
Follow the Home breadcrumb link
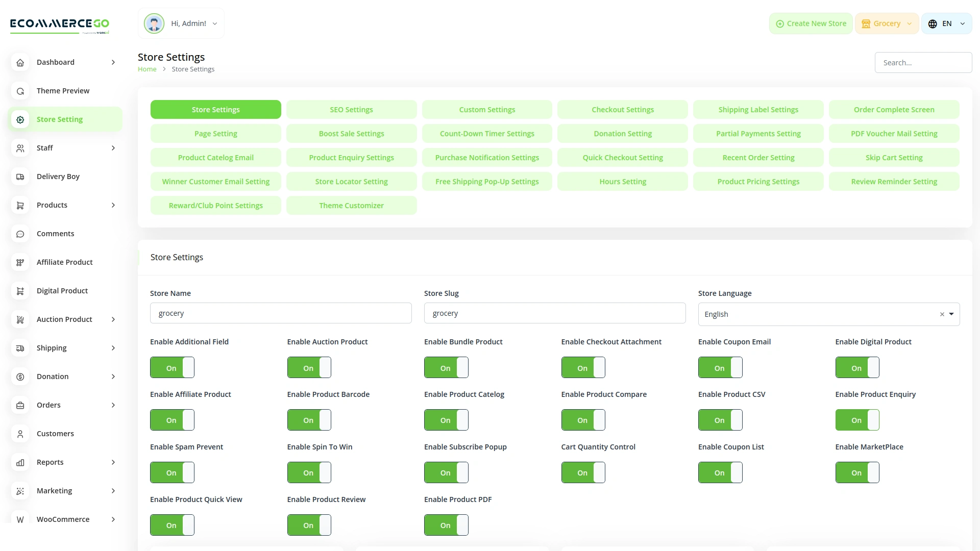[x=147, y=69]
